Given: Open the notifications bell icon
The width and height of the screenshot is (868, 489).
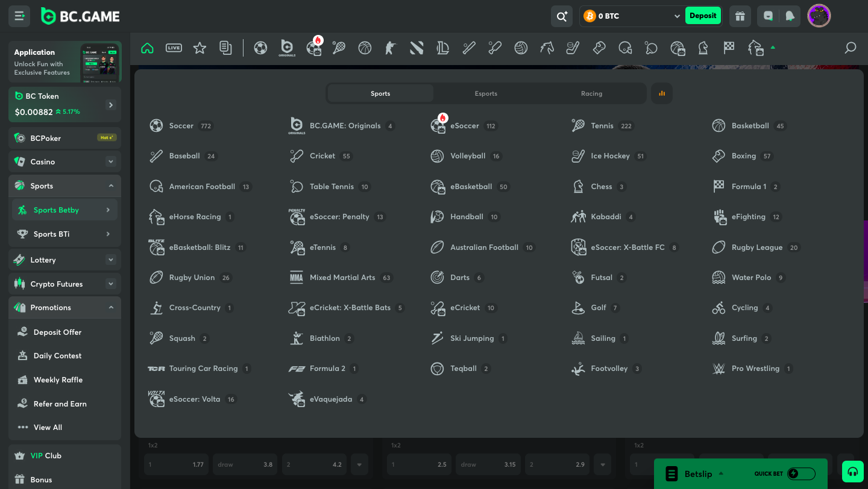Looking at the screenshot, I should (x=789, y=16).
